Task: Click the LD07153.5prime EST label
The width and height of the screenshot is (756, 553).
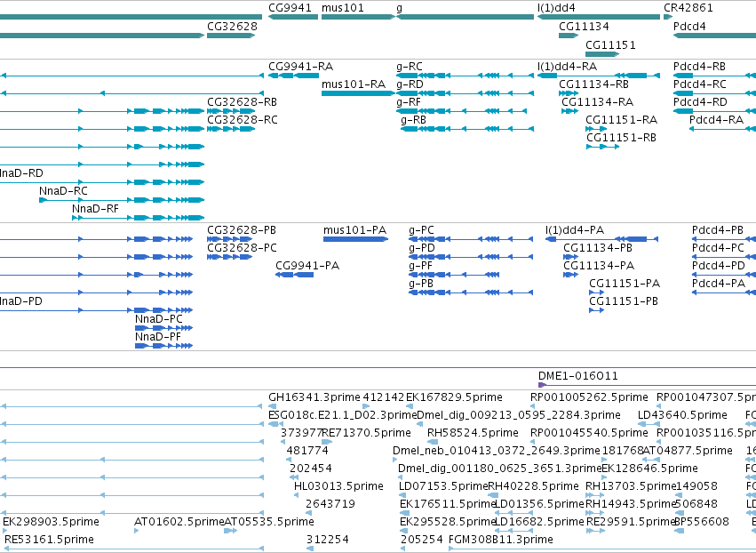Action: pyautogui.click(x=444, y=486)
